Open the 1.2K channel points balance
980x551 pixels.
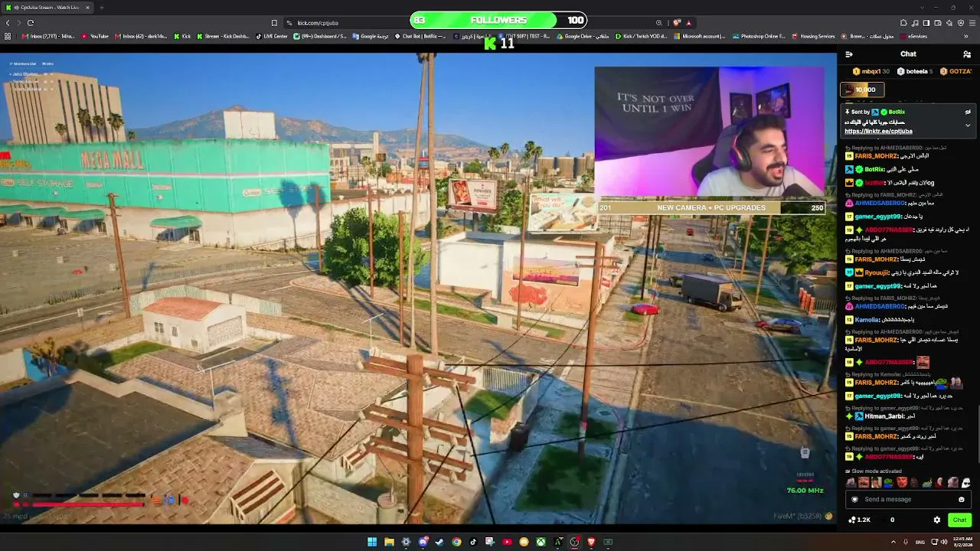point(860,520)
